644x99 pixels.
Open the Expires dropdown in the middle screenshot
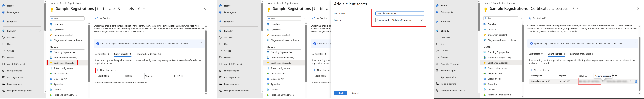[x=399, y=20]
